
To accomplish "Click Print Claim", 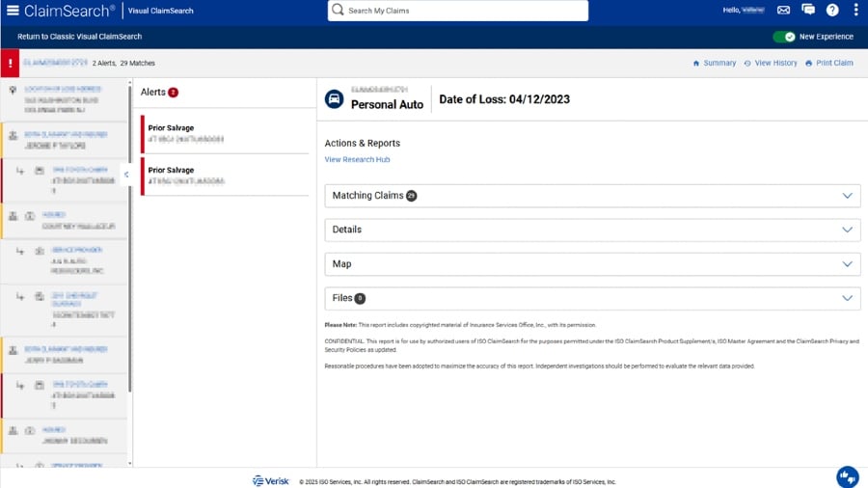I will point(834,63).
